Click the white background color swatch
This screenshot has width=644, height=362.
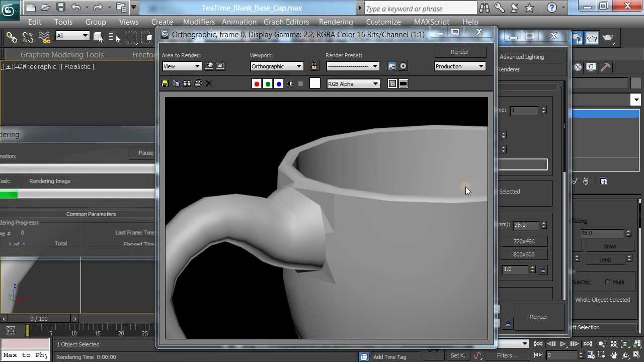point(314,83)
